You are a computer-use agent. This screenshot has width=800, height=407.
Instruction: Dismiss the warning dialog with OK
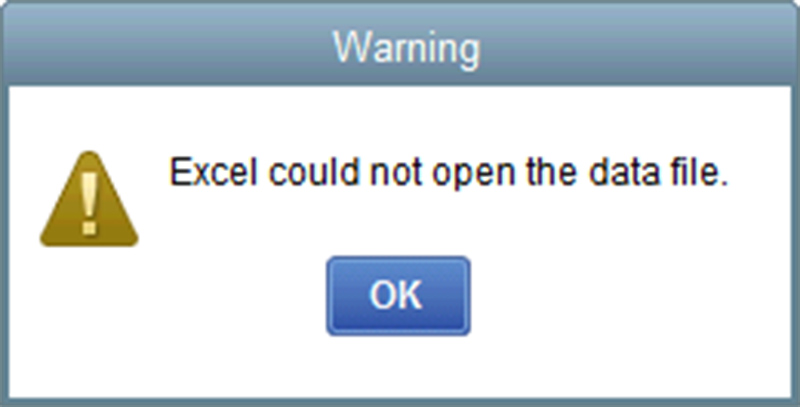click(398, 296)
